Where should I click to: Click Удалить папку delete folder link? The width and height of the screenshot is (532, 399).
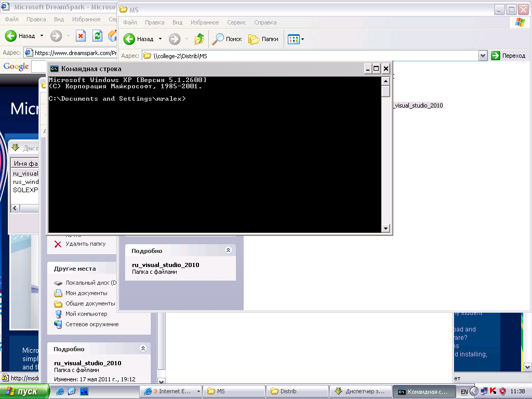(80, 244)
